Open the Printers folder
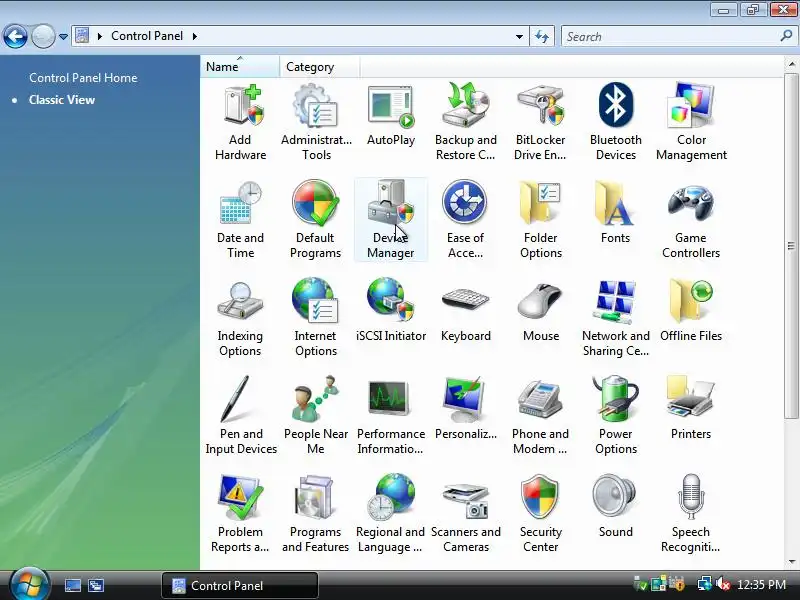This screenshot has height=600, width=800. coord(691,409)
